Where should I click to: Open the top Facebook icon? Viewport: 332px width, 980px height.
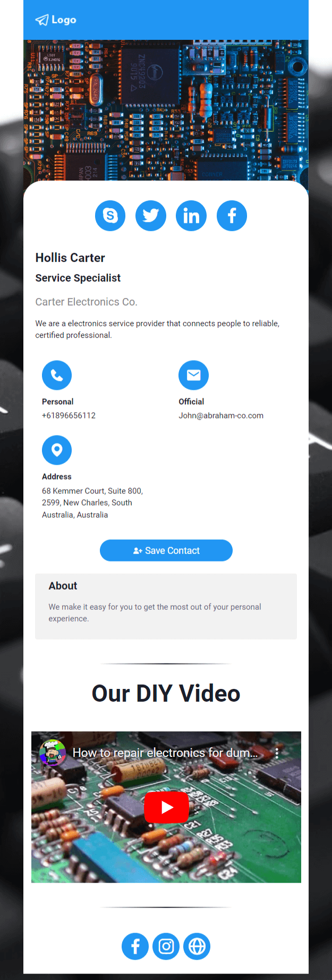tap(232, 216)
